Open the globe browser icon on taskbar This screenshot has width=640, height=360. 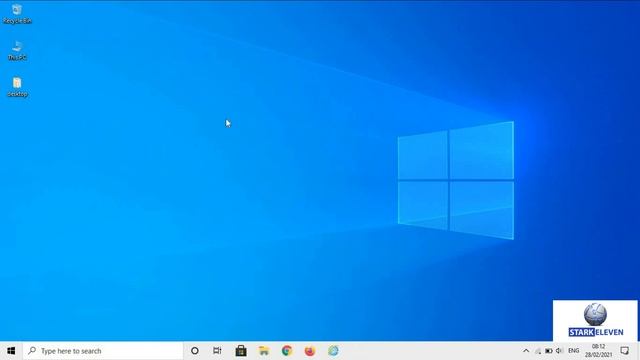pos(333,351)
